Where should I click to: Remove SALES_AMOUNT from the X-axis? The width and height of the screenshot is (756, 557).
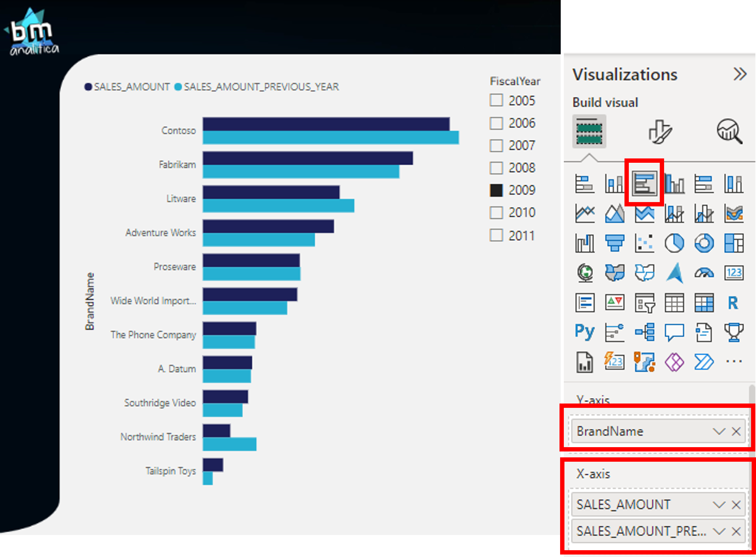736,505
